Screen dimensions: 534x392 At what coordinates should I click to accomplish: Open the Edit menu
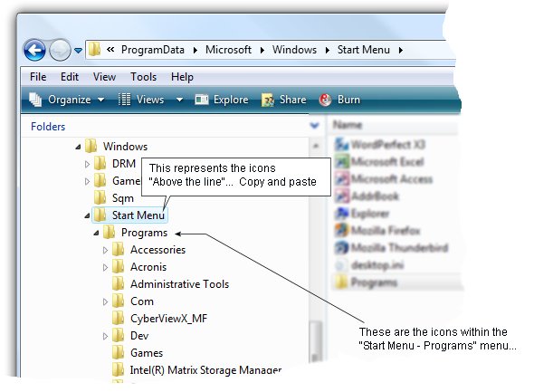pos(70,77)
